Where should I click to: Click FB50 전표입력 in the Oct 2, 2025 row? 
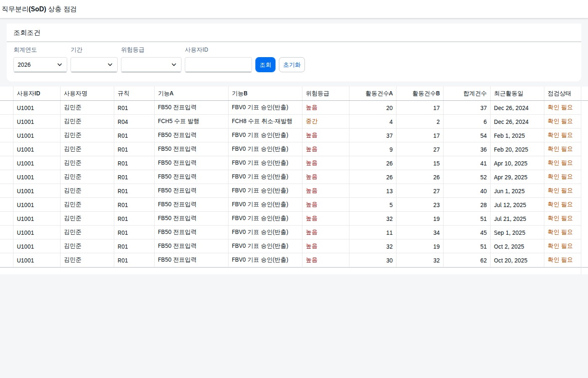coord(192,247)
